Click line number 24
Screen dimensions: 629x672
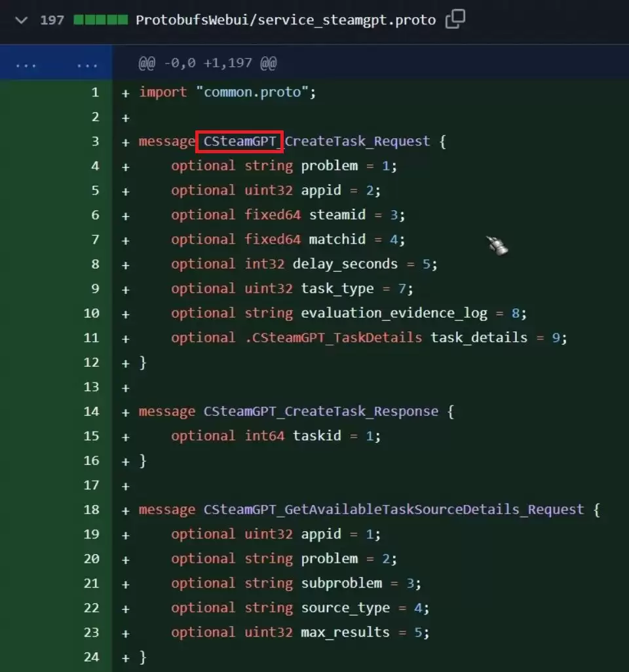(92, 657)
